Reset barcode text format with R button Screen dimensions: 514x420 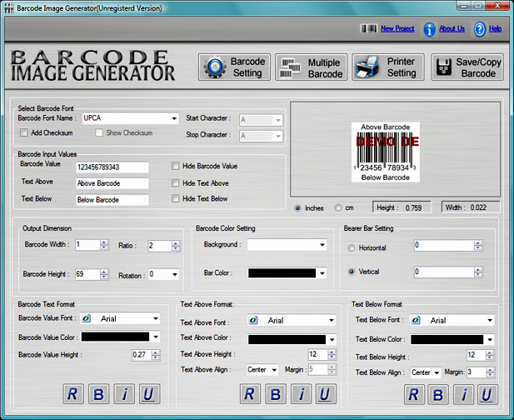pos(72,394)
